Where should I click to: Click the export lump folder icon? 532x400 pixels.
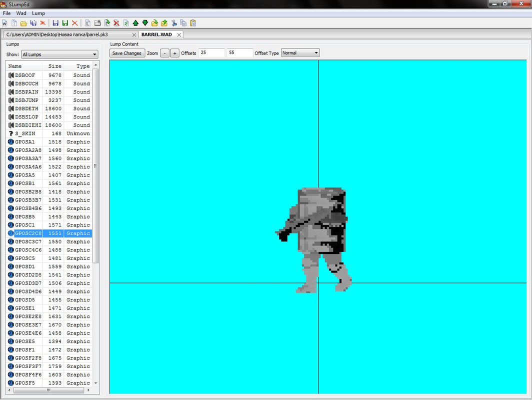(x=164, y=23)
